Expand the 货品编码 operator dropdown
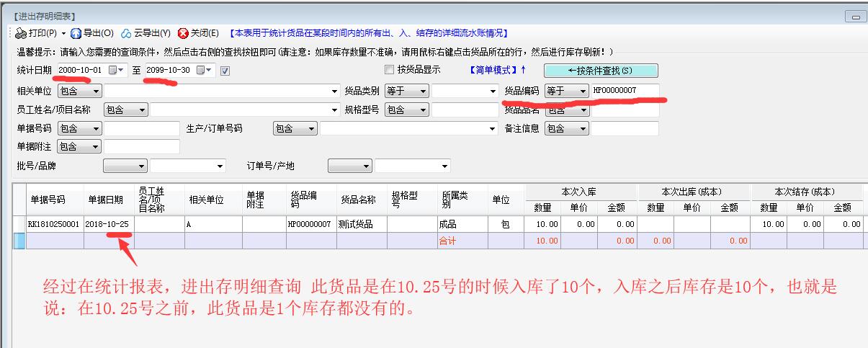Viewport: 868px width, 348px height. click(582, 92)
